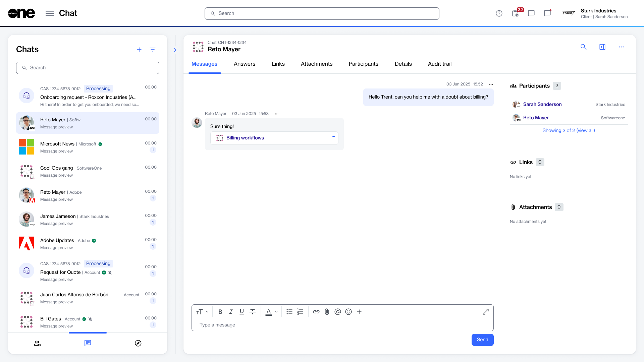Image resolution: width=644 pixels, height=362 pixels.
Task: Click the view all participants link
Action: pyautogui.click(x=569, y=130)
